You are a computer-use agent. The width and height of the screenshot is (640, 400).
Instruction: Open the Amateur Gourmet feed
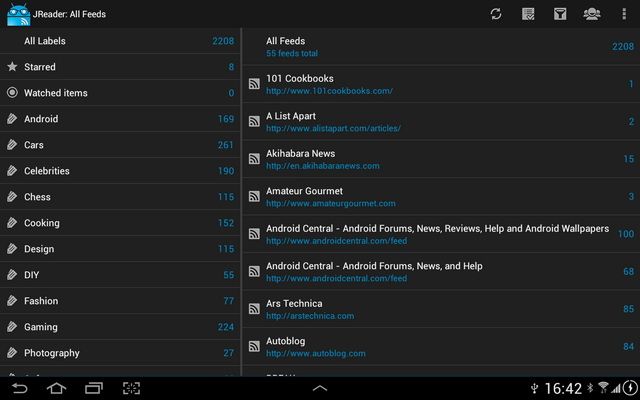441,196
